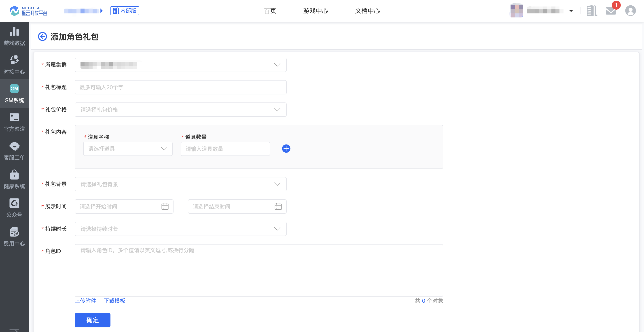Open the 礼包背景 dropdown

click(x=180, y=184)
